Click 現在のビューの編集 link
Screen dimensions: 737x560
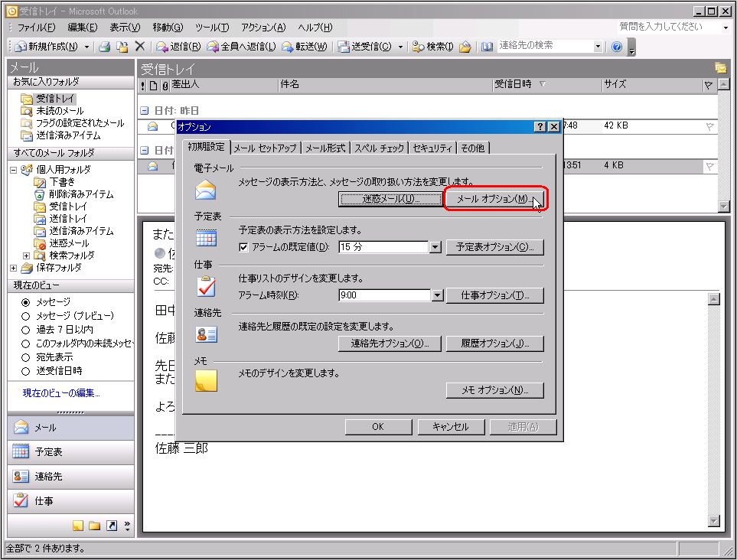click(x=61, y=392)
